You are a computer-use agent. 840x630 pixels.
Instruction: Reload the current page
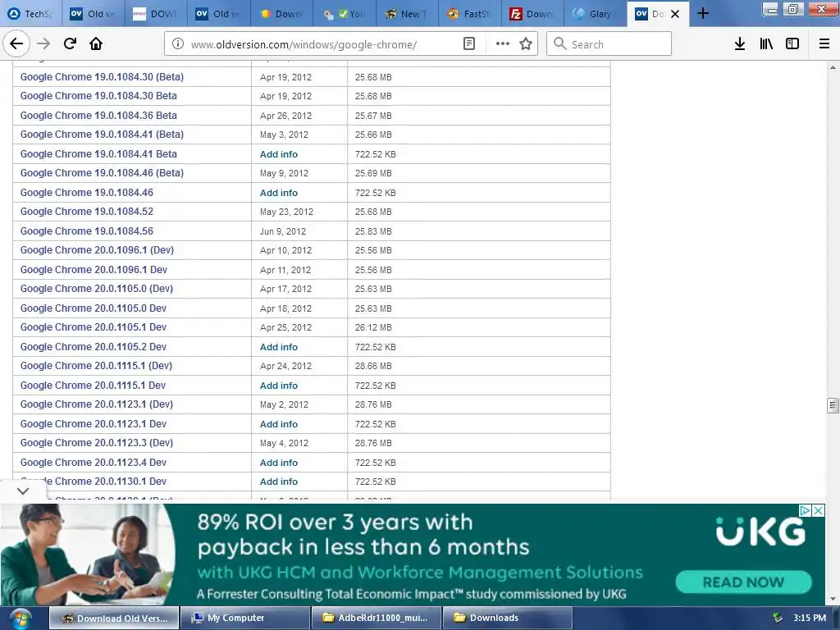(70, 43)
